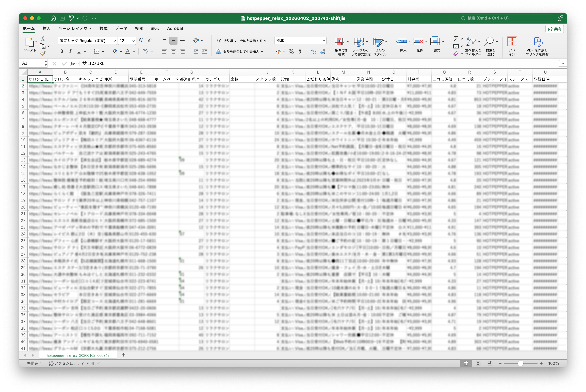Toggle italic formatting button
This screenshot has height=392, width=586.
pos(70,51)
